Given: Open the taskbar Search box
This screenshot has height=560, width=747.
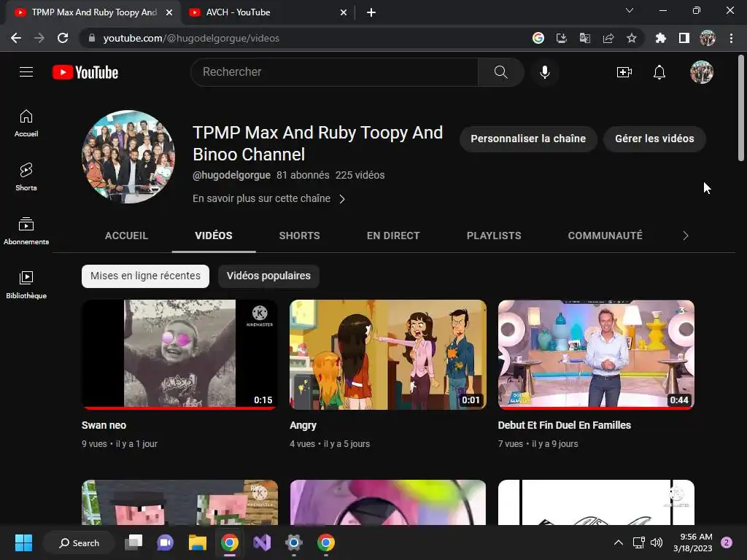Looking at the screenshot, I should pos(79,542).
